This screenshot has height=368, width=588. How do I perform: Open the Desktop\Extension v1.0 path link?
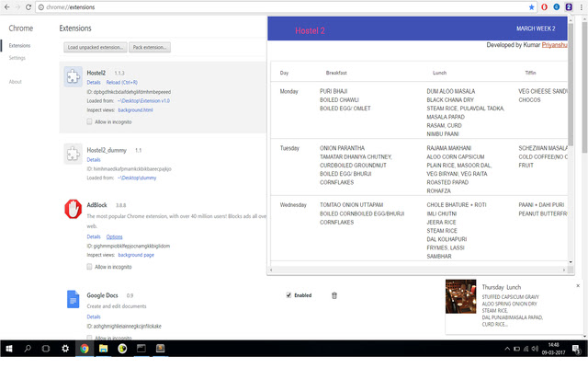tap(143, 100)
